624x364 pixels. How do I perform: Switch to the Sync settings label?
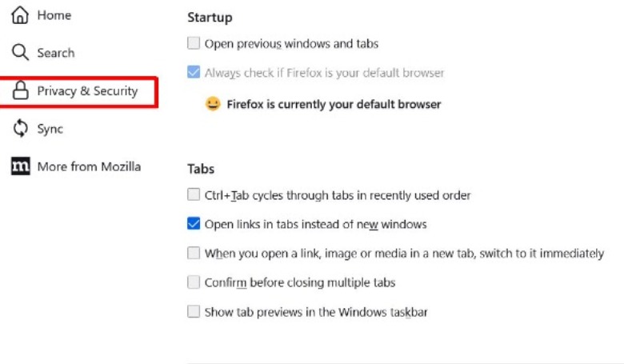coord(50,129)
